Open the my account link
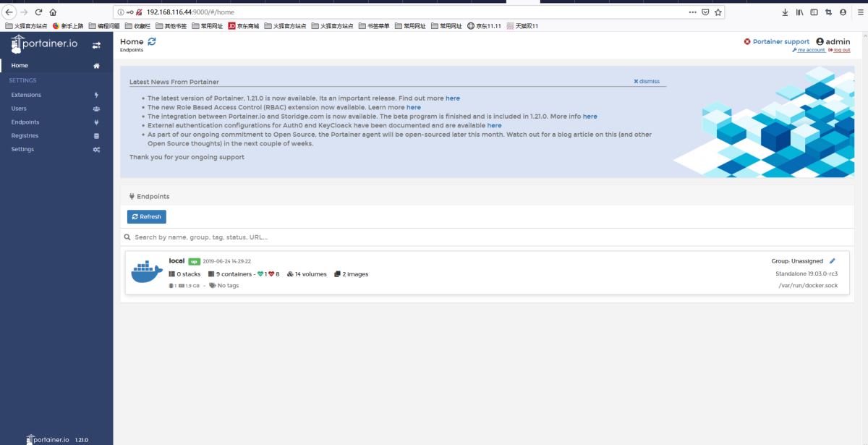Viewport: 868px width, 445px height. click(809, 50)
